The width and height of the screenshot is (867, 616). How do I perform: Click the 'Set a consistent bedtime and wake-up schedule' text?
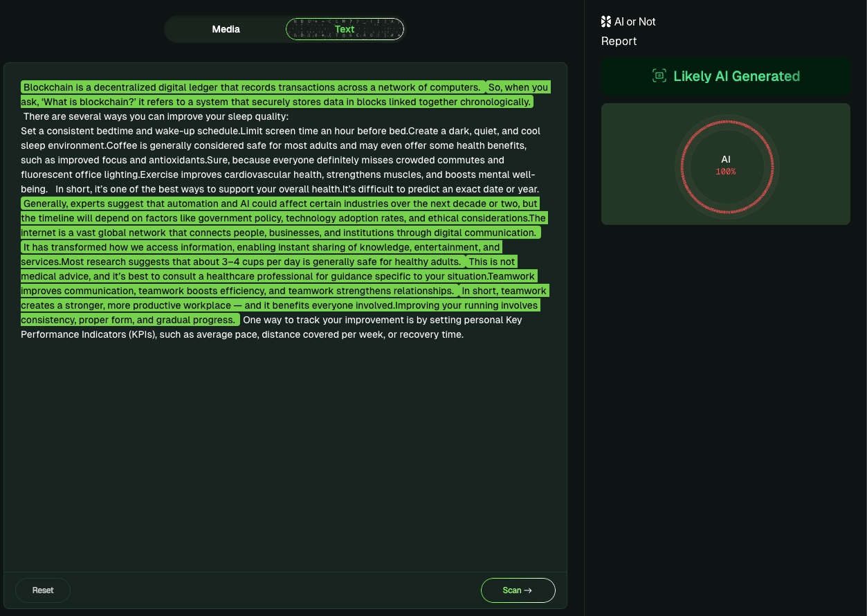click(131, 131)
